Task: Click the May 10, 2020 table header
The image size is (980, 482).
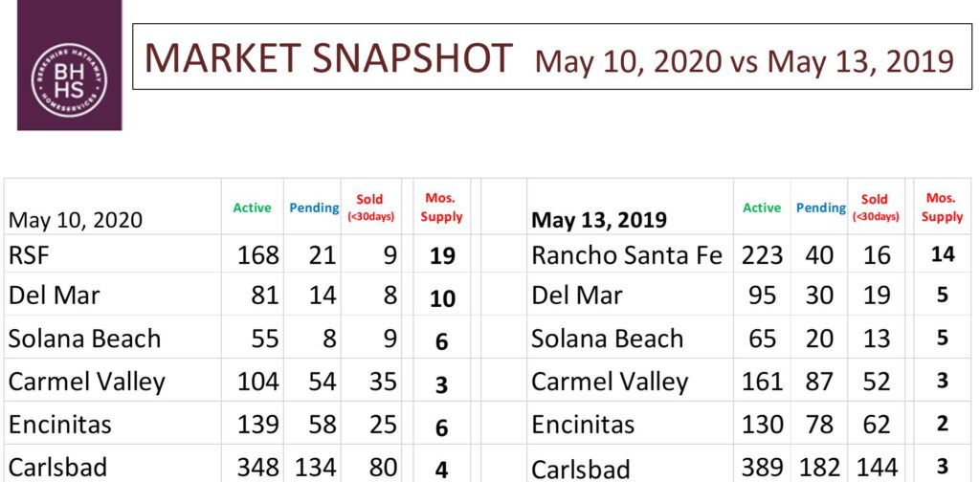Action: [x=76, y=220]
